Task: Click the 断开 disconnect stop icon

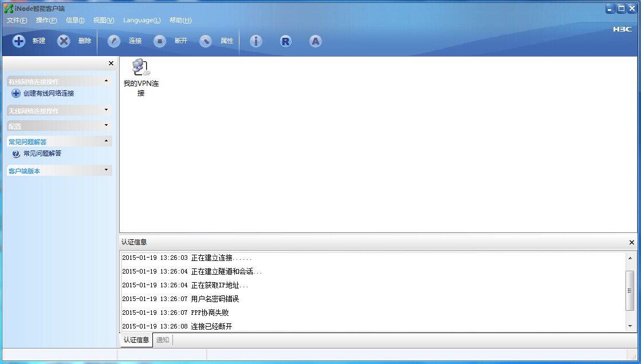Action: (160, 41)
